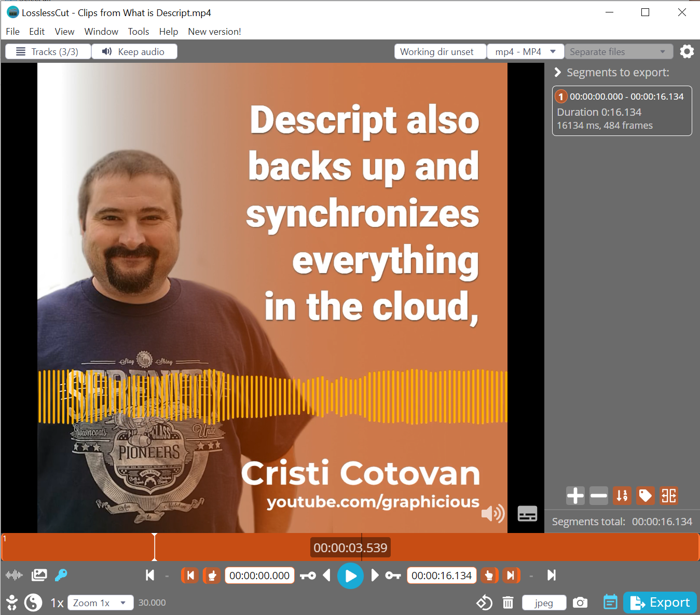Open the Edit menu

tap(37, 32)
